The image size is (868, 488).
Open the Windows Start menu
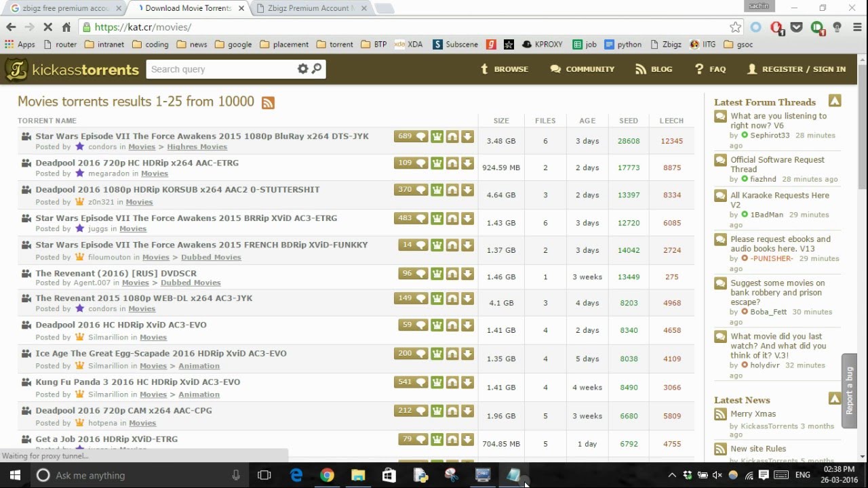pyautogui.click(x=15, y=475)
